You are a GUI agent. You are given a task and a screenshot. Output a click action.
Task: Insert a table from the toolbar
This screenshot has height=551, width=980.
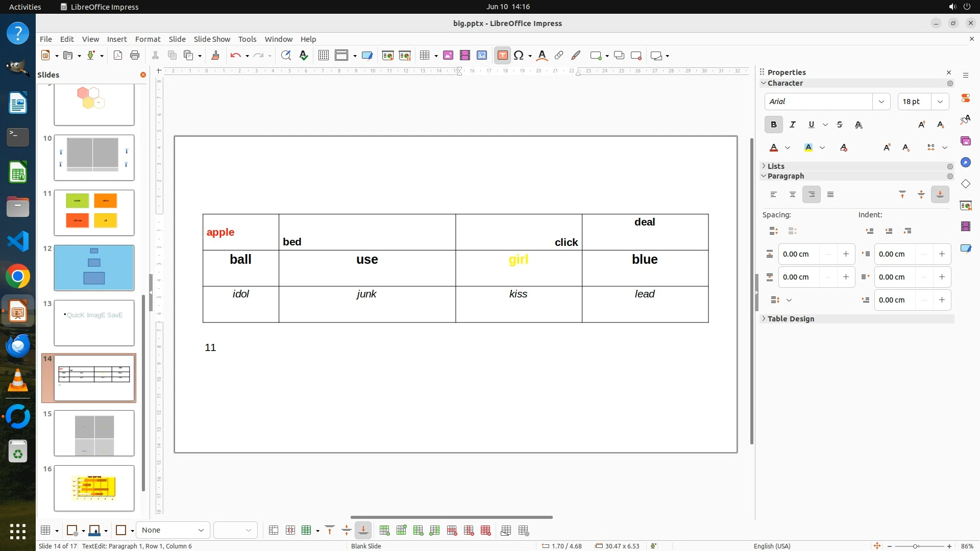(x=424, y=56)
